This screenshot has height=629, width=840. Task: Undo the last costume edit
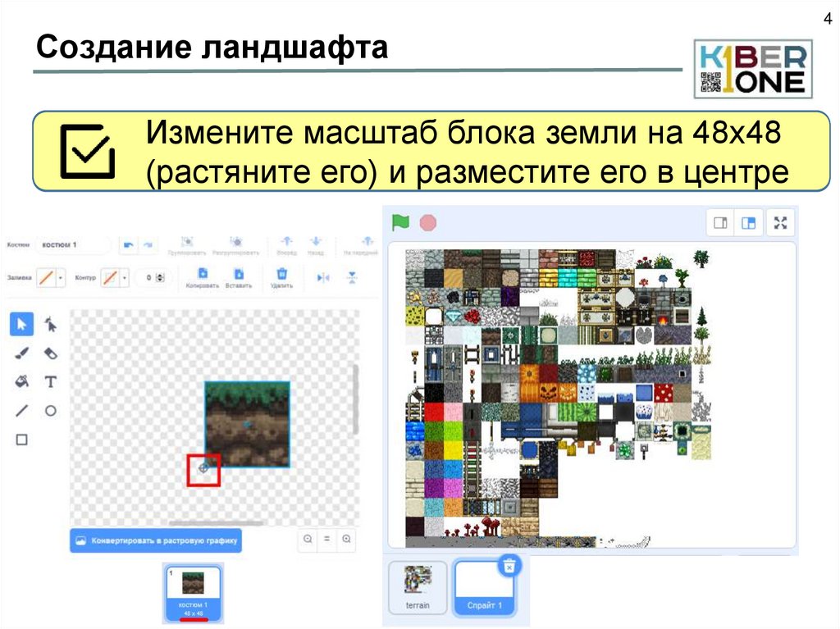click(129, 245)
